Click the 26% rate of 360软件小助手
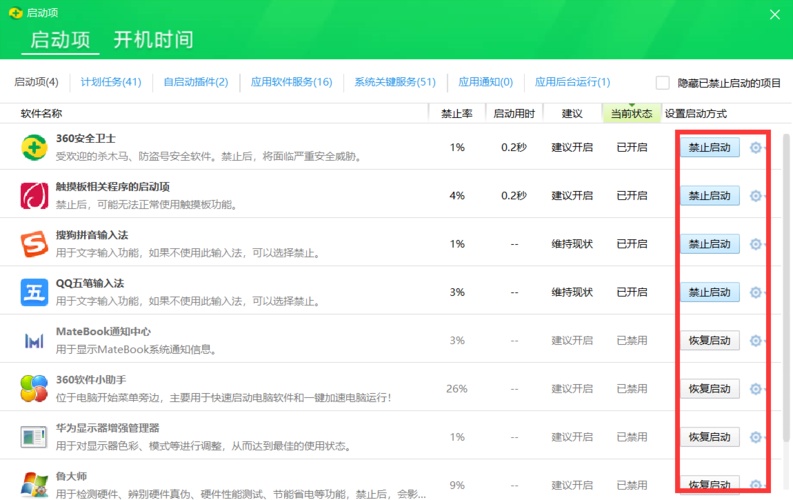Screen dimensions: 793x500 point(457,389)
